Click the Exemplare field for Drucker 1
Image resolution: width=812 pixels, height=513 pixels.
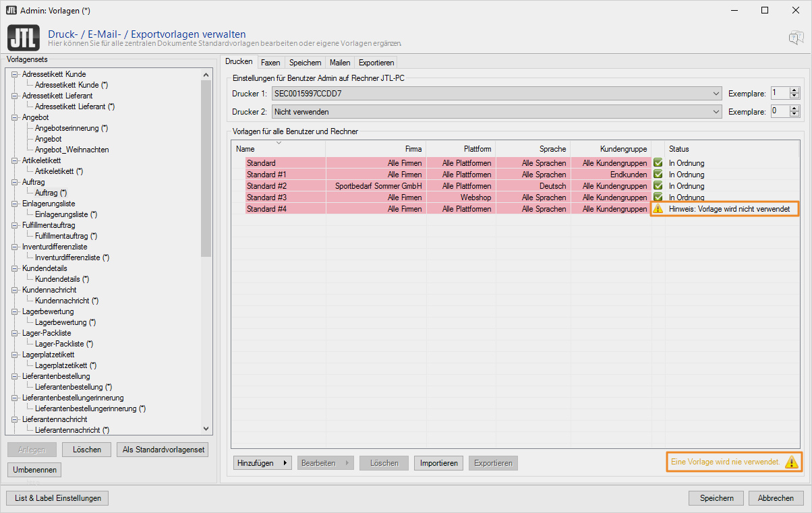pyautogui.click(x=780, y=94)
